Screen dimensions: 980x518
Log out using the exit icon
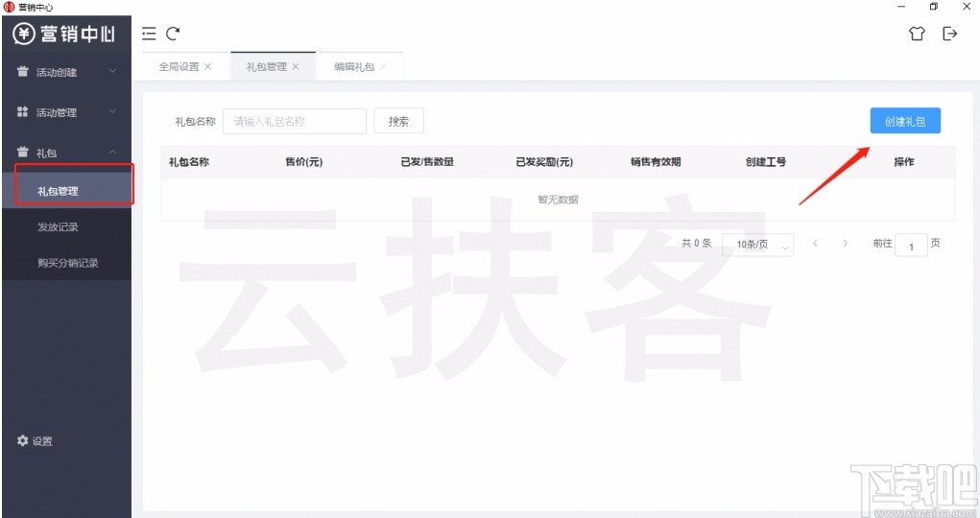coord(950,34)
